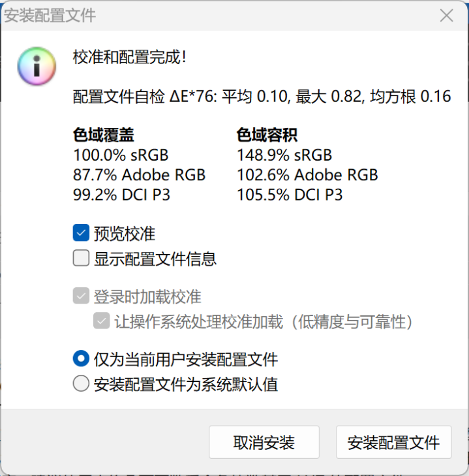Click the 校准和配置完成 message text
Viewport: 469px width, 476px height.
tap(130, 57)
